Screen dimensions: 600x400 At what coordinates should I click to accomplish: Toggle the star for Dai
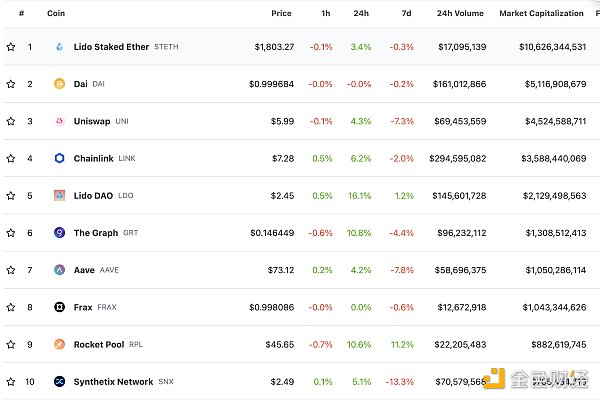coord(11,84)
